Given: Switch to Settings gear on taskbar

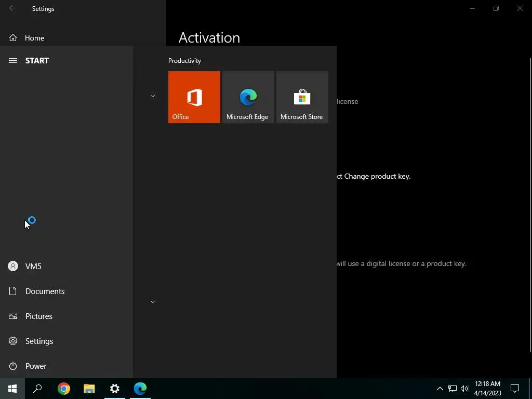Looking at the screenshot, I should pos(115,389).
